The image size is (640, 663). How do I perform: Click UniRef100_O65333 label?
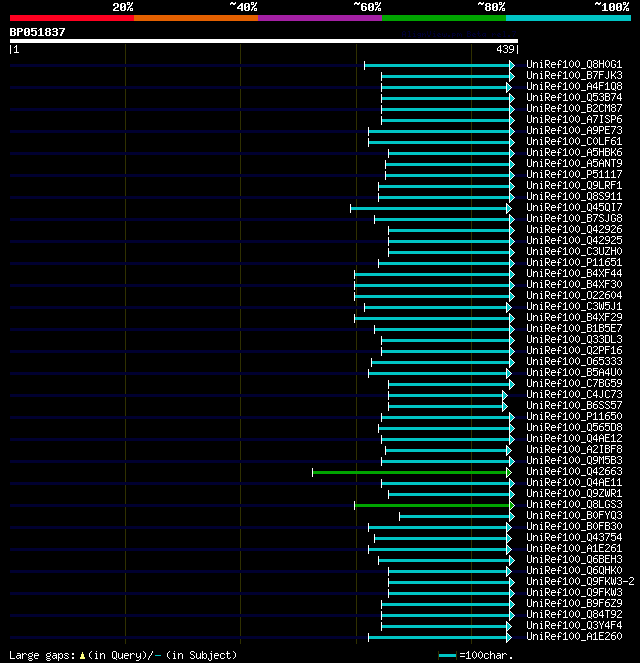(574, 362)
